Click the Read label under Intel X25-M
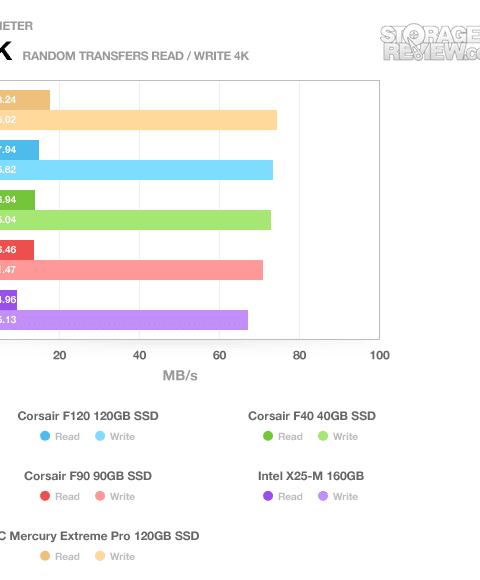Viewport: 480px width, 580px height. click(290, 496)
